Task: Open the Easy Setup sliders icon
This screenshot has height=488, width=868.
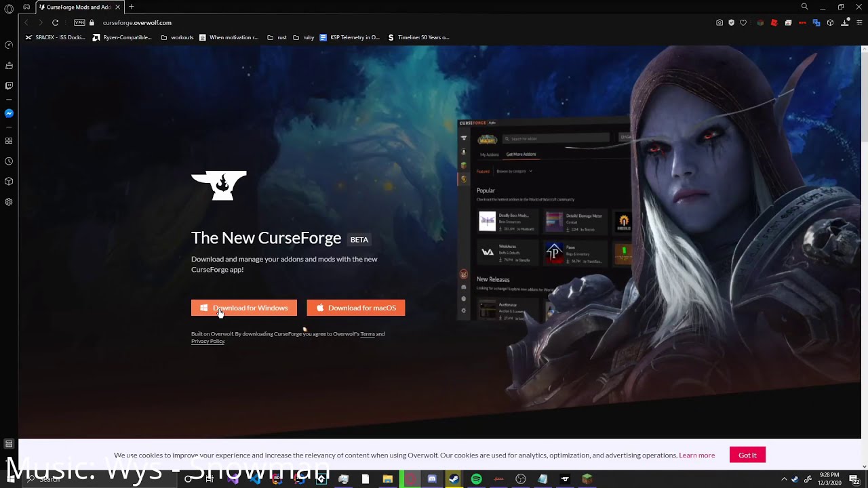Action: 859,22
